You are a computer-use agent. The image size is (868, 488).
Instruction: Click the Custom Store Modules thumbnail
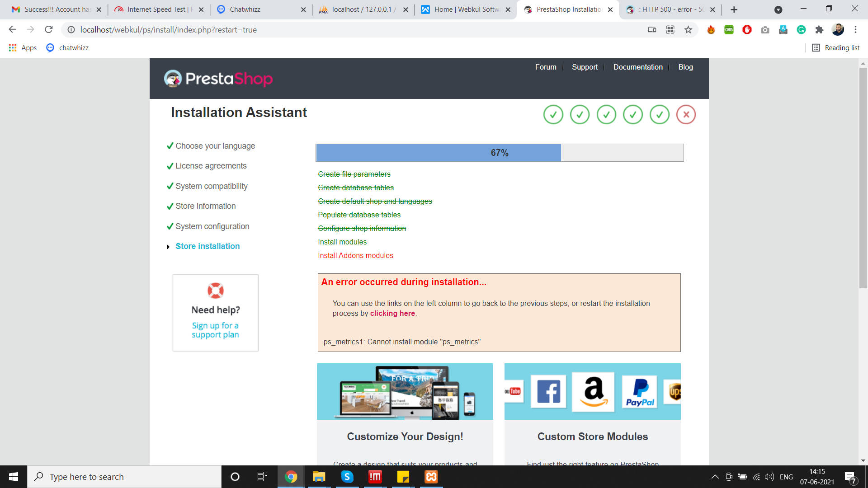[x=592, y=391]
